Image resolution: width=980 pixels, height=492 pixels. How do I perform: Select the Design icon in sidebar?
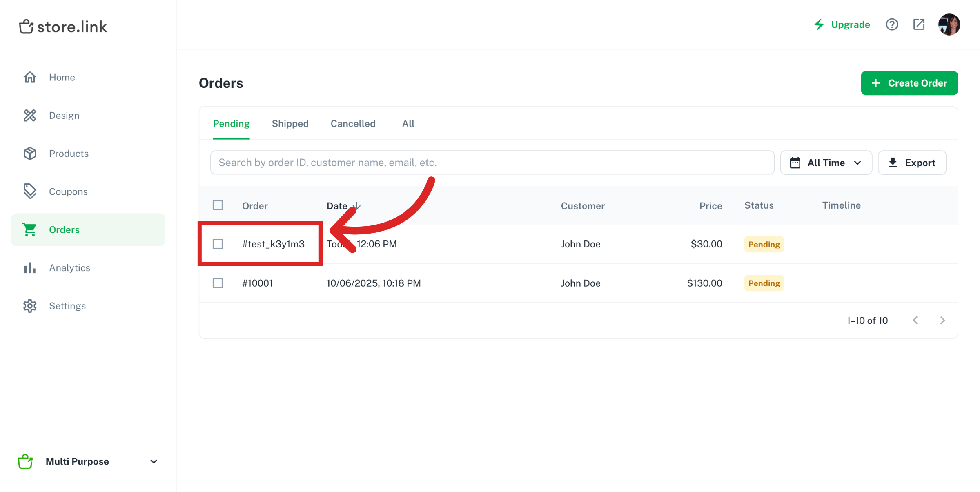(x=30, y=115)
